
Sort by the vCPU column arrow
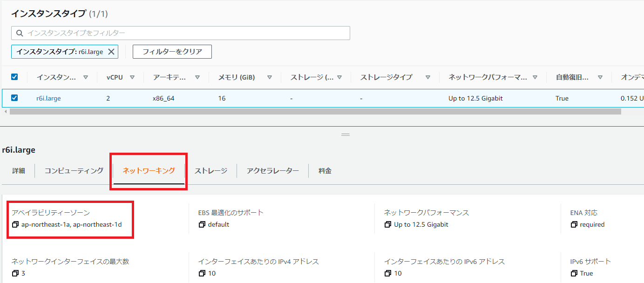click(x=132, y=77)
